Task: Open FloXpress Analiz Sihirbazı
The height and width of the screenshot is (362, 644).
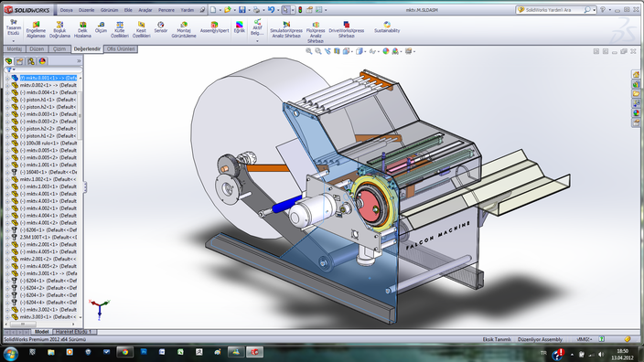Action: point(316,32)
